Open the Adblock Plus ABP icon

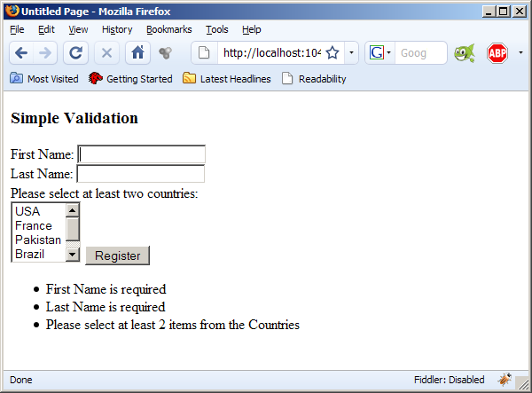pyautogui.click(x=497, y=52)
